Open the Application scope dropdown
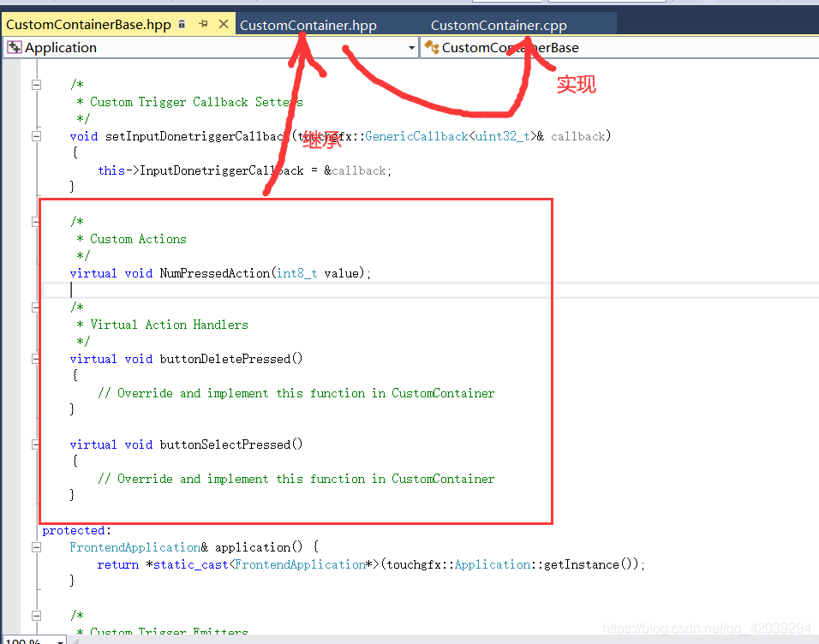 coord(411,48)
